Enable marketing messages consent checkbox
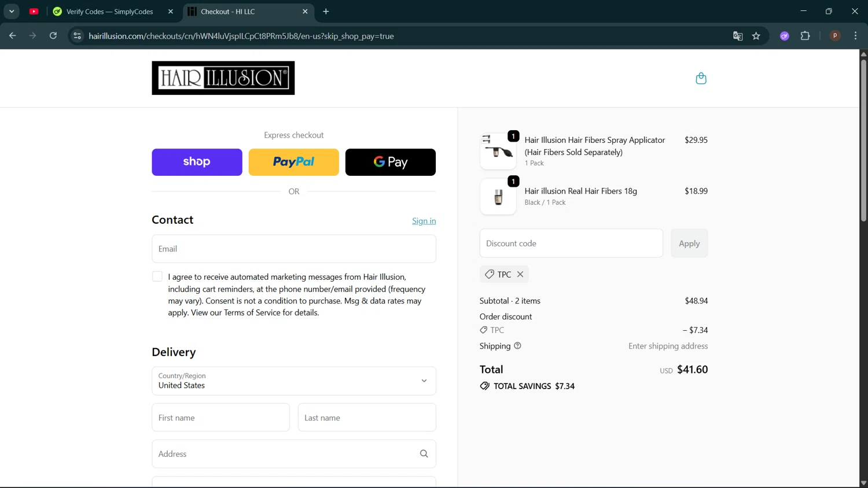The image size is (868, 488). click(157, 276)
